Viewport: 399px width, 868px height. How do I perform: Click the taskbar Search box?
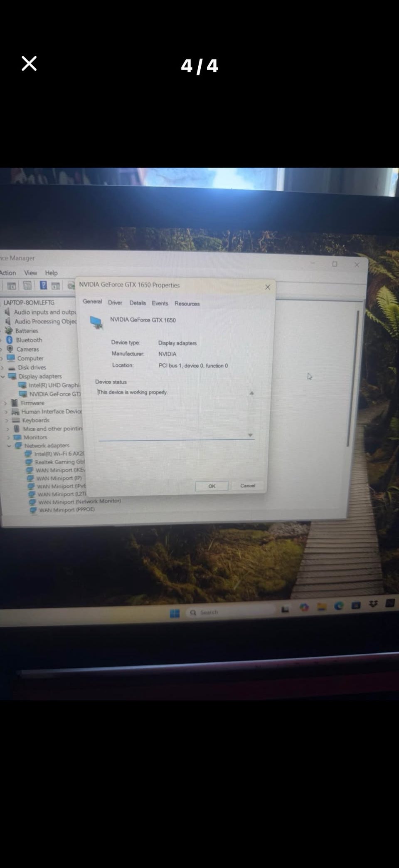231,612
